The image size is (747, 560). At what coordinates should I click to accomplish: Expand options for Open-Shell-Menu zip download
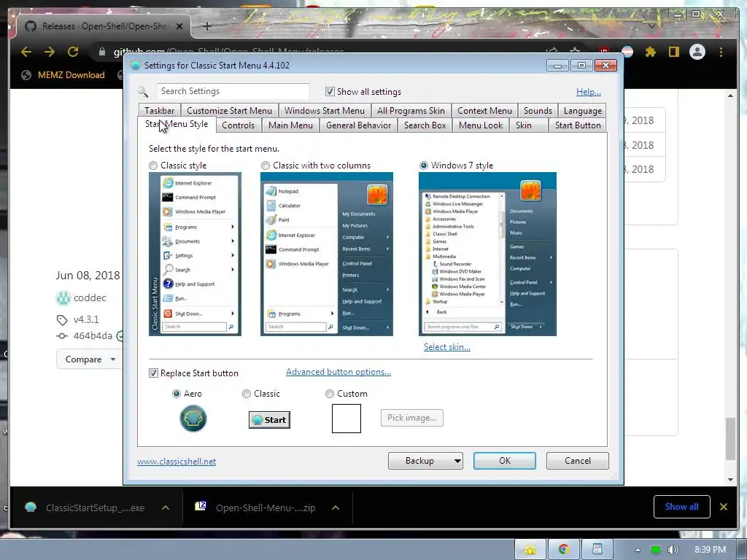pos(336,507)
